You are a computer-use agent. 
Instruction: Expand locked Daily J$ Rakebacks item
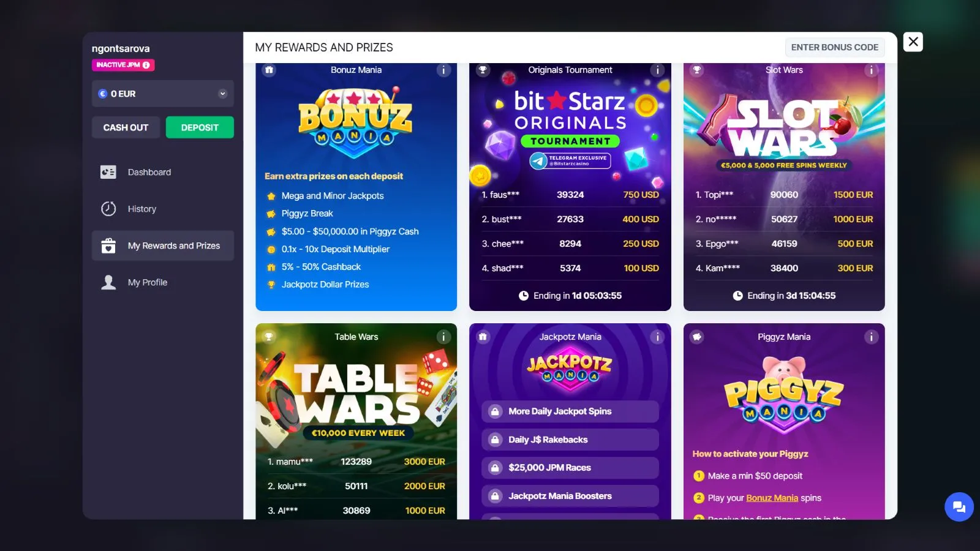[x=570, y=440]
